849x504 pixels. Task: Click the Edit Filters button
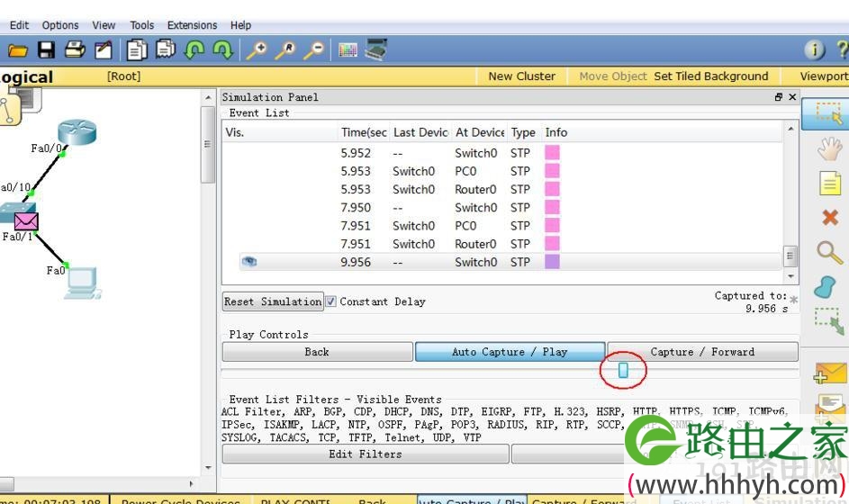point(366,454)
